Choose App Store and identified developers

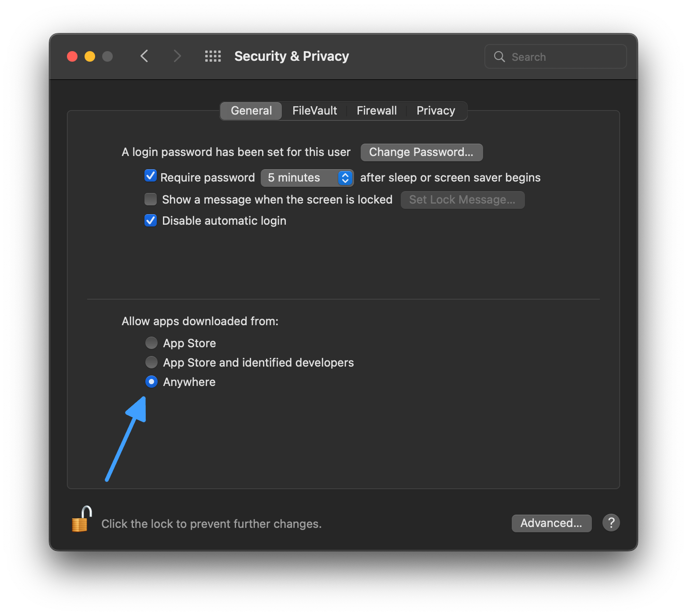click(x=151, y=362)
